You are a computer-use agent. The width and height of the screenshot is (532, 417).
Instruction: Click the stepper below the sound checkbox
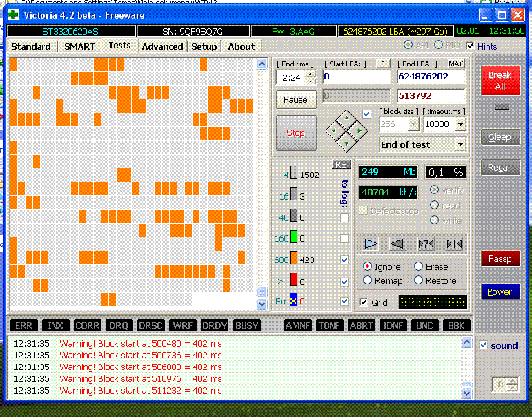(x=505, y=385)
